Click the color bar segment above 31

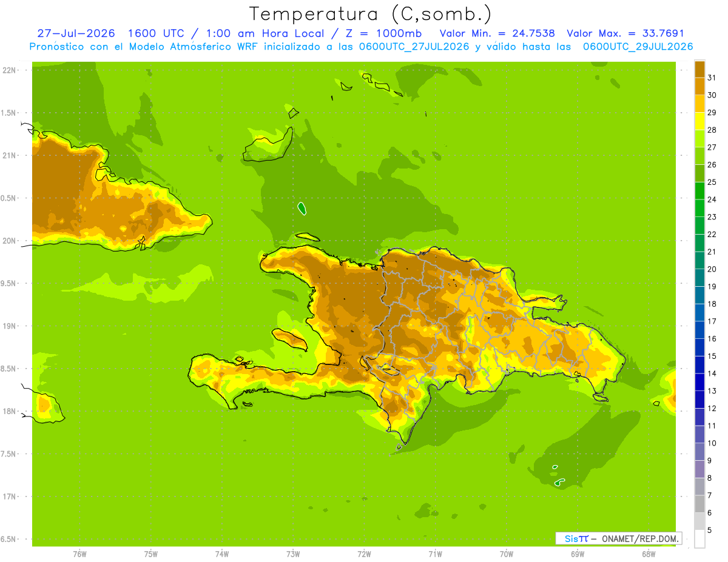(x=699, y=69)
